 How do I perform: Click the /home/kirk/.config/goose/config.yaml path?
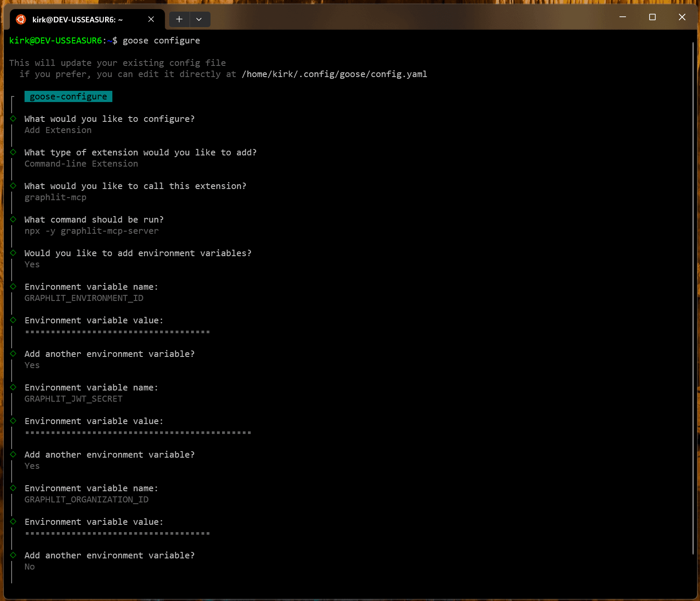point(334,74)
